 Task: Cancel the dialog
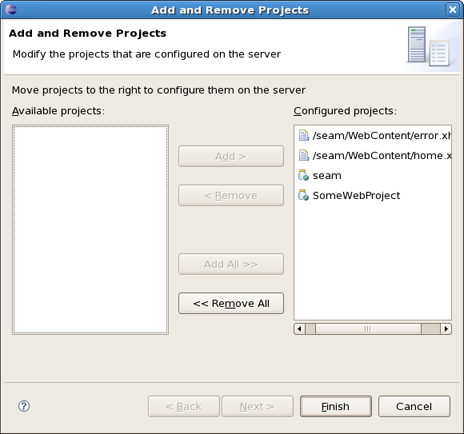(x=414, y=406)
